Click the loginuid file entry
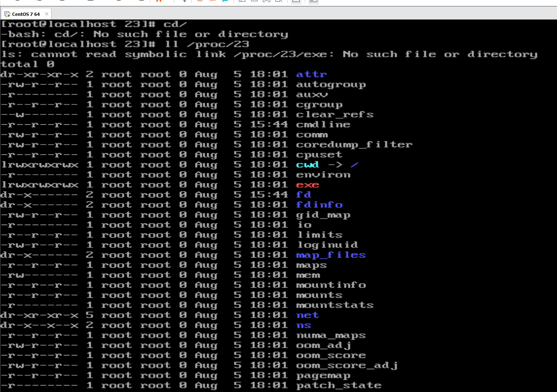This screenshot has width=557, height=392. [327, 245]
